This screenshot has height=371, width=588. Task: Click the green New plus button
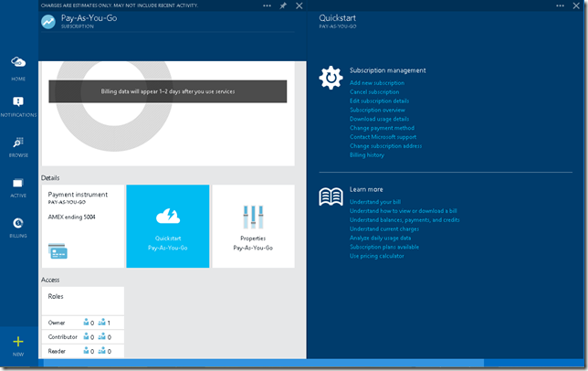coord(18,344)
